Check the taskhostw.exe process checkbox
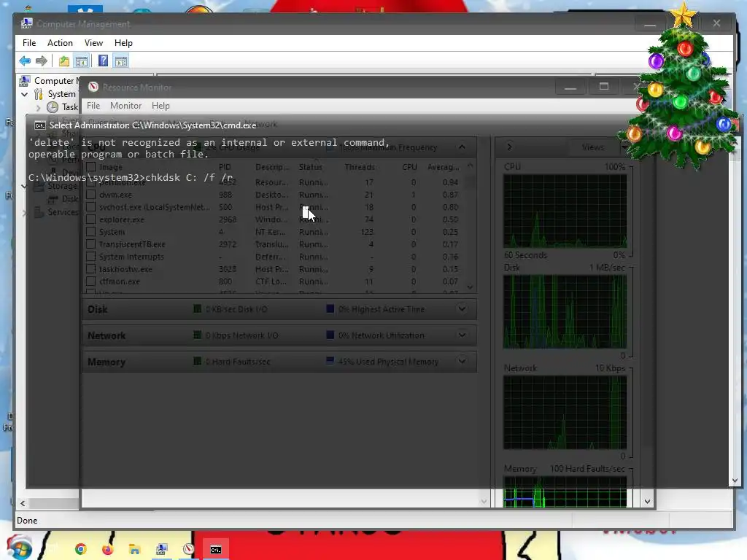The image size is (747, 560). pos(91,268)
